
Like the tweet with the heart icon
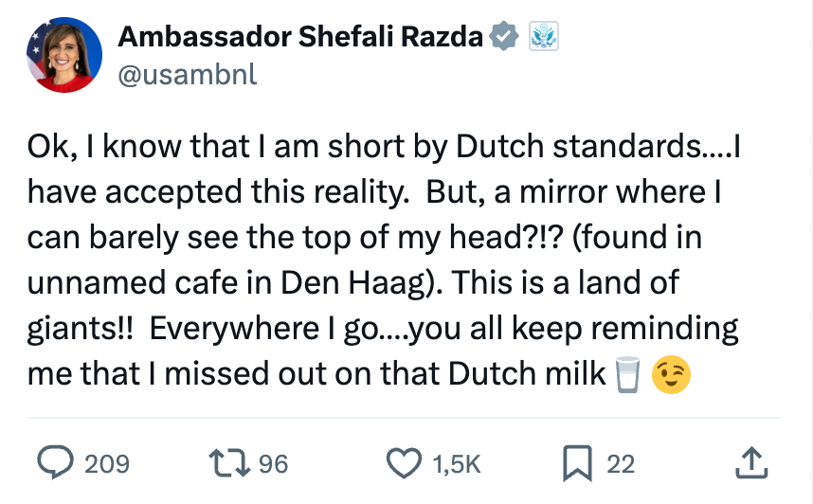coord(405,463)
